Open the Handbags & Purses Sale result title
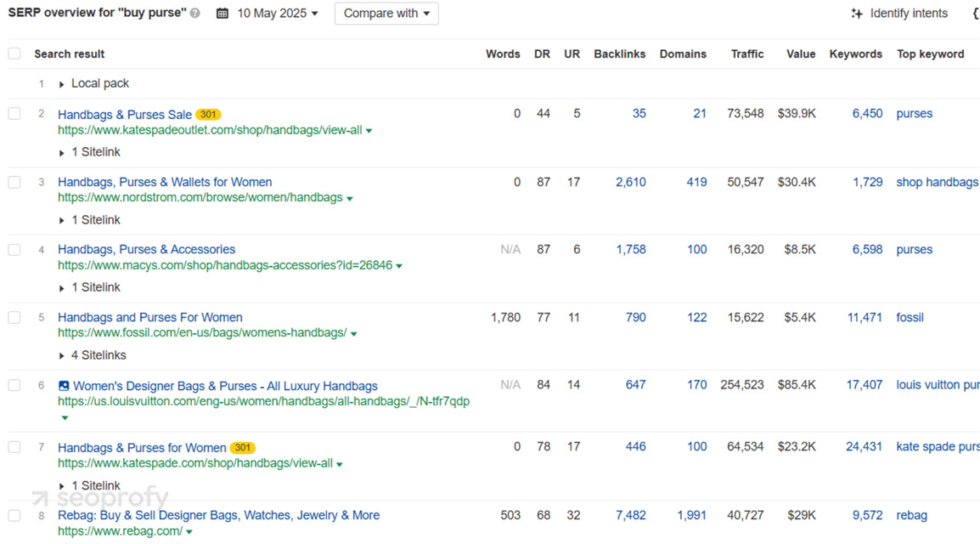The width and height of the screenshot is (980, 544). click(125, 115)
